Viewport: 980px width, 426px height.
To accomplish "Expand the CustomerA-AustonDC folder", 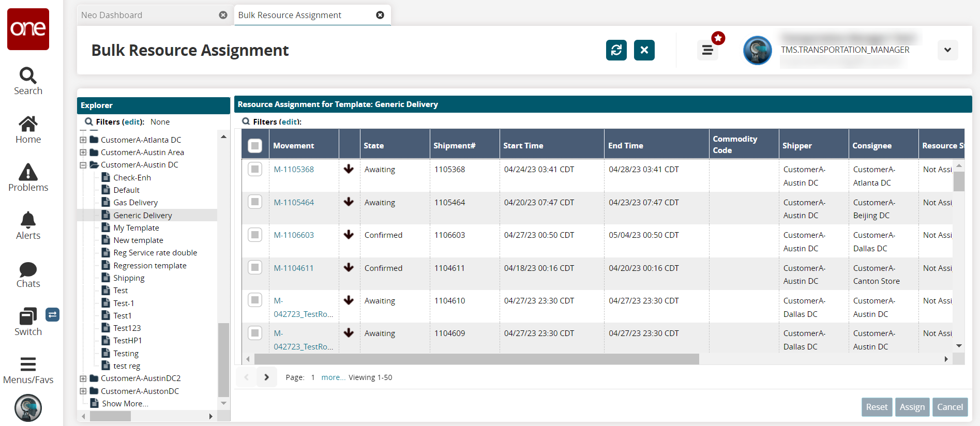I will pos(83,391).
